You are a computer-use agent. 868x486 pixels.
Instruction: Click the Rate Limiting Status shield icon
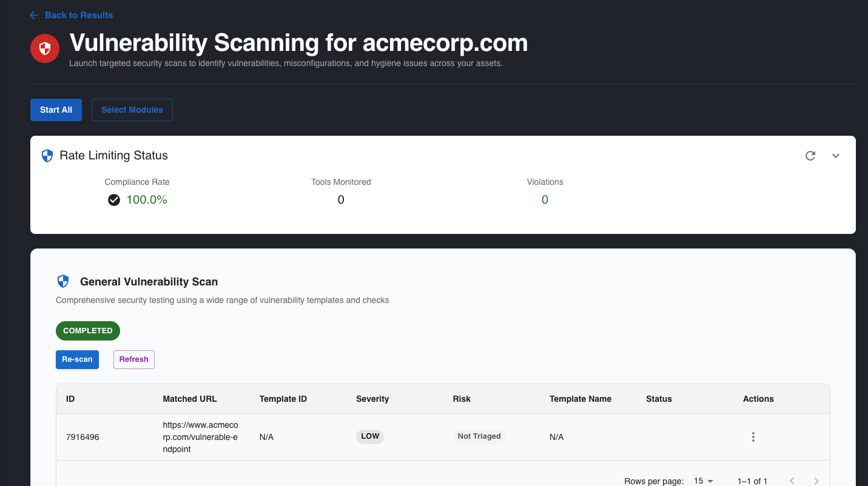(47, 156)
